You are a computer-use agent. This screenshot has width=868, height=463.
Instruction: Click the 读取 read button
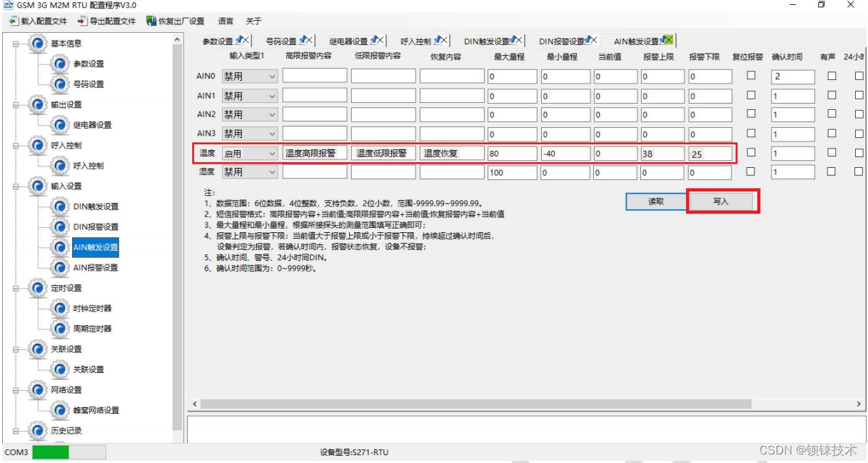tap(655, 202)
